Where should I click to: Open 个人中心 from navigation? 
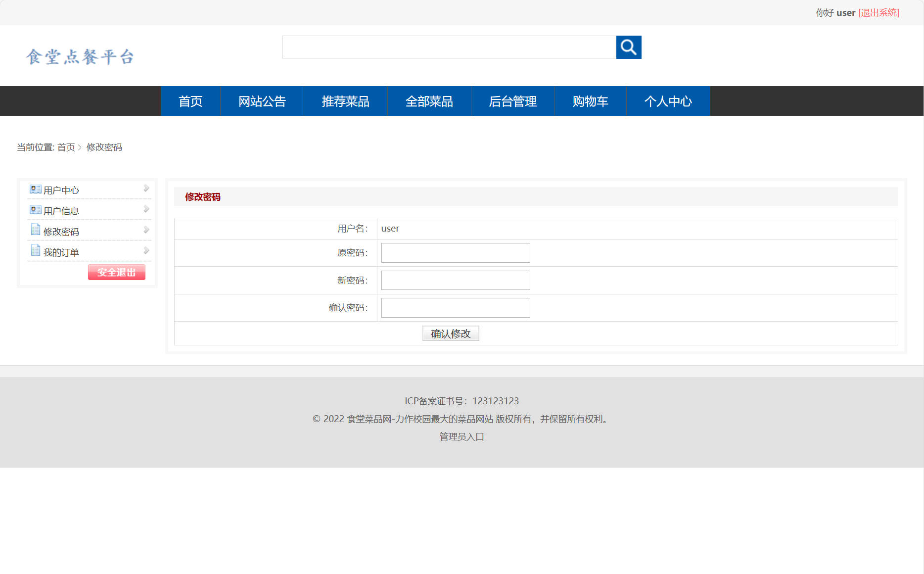tap(668, 101)
